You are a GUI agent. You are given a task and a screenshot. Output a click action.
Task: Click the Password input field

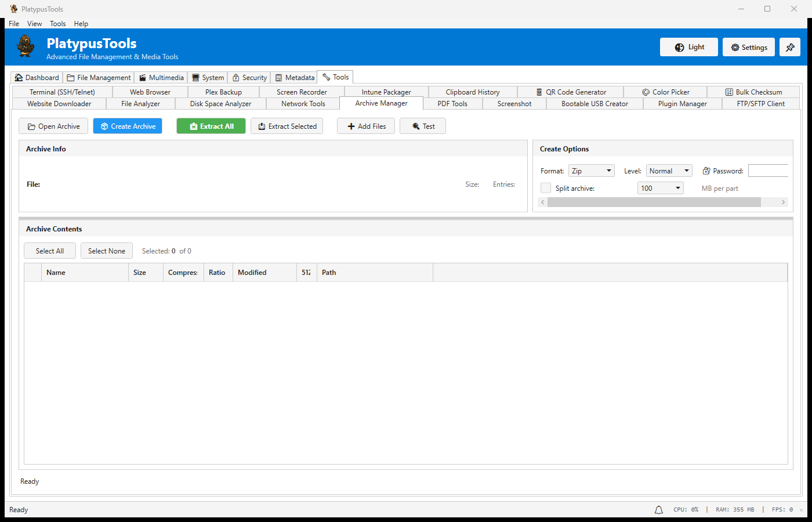[x=768, y=171]
